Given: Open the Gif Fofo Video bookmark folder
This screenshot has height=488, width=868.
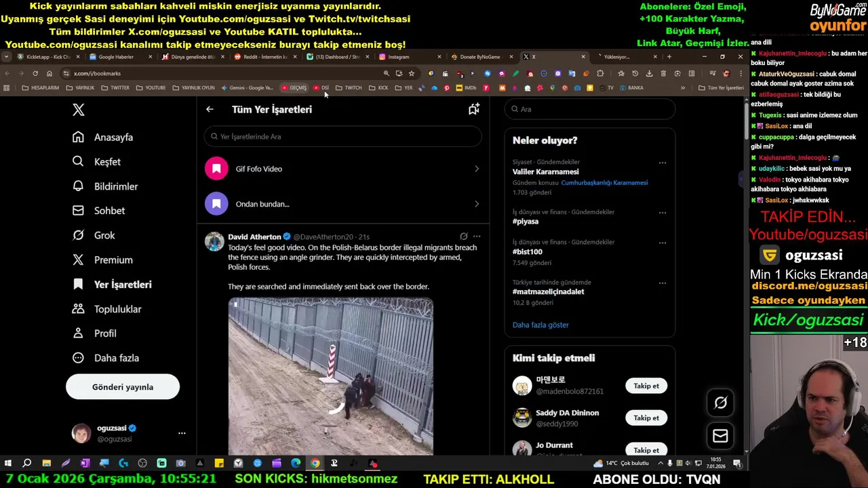Looking at the screenshot, I should (x=342, y=169).
